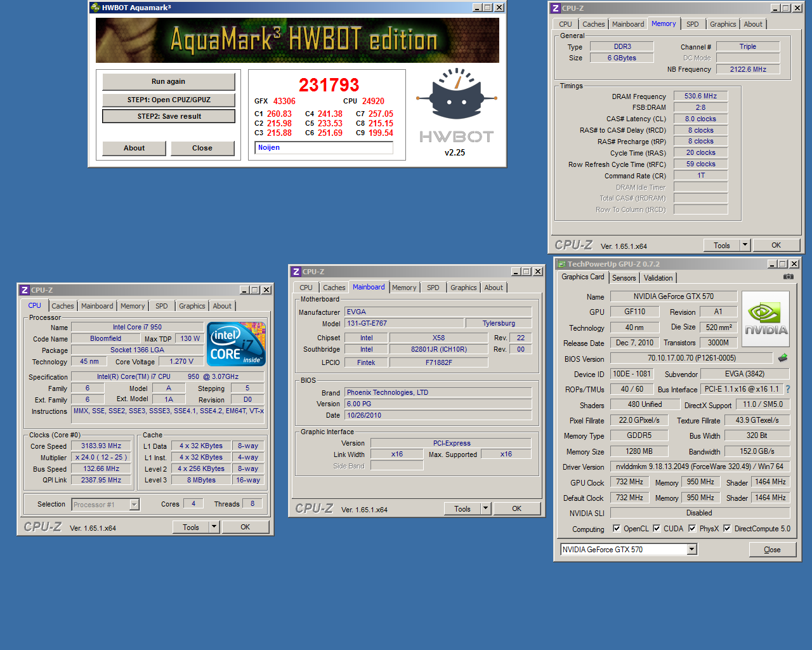Switch to Memory tab in CPU-Z Mainboard window
The height and width of the screenshot is (650, 812).
coord(404,288)
